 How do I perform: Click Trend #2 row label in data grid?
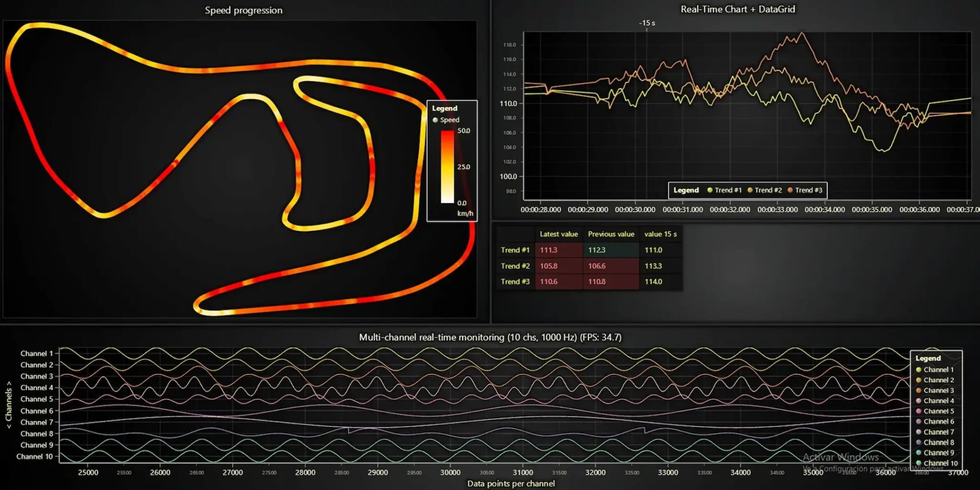click(515, 266)
